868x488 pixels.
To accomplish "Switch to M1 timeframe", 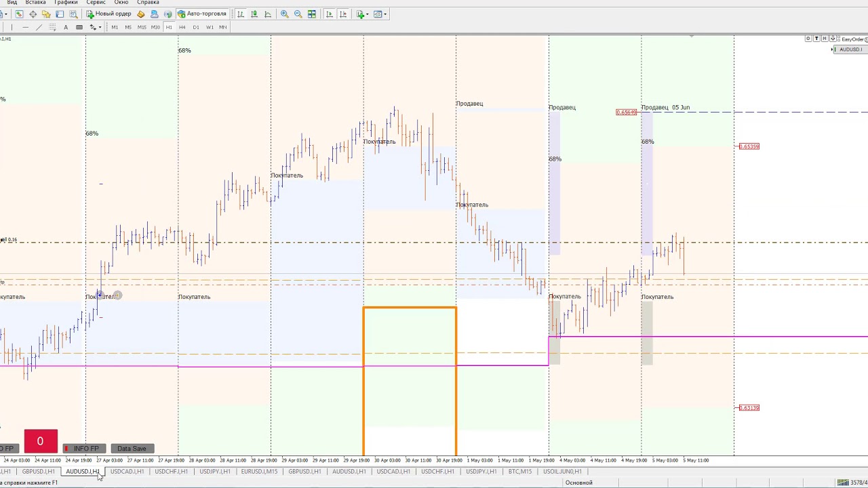I will [x=115, y=27].
